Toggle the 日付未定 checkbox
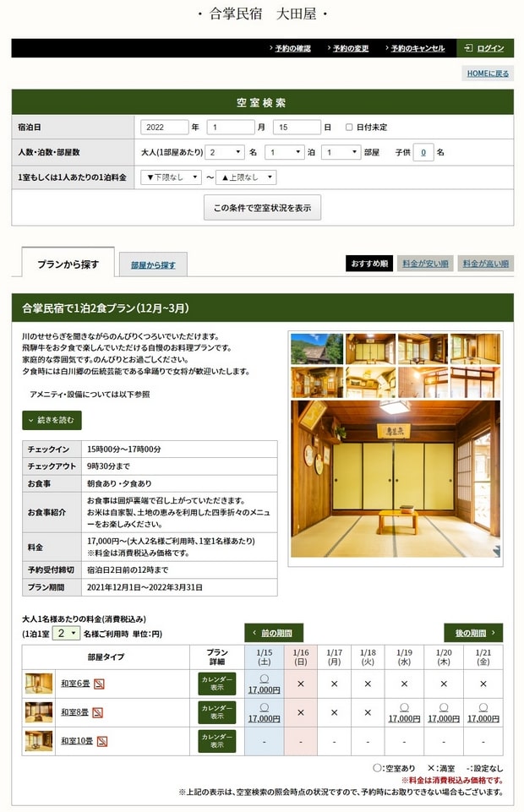Image resolution: width=524 pixels, height=812 pixels. (349, 128)
